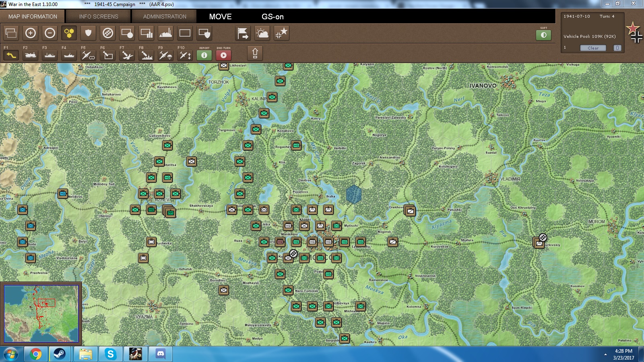Open the weather display icon
This screenshot has height=362, width=644.
[262, 33]
